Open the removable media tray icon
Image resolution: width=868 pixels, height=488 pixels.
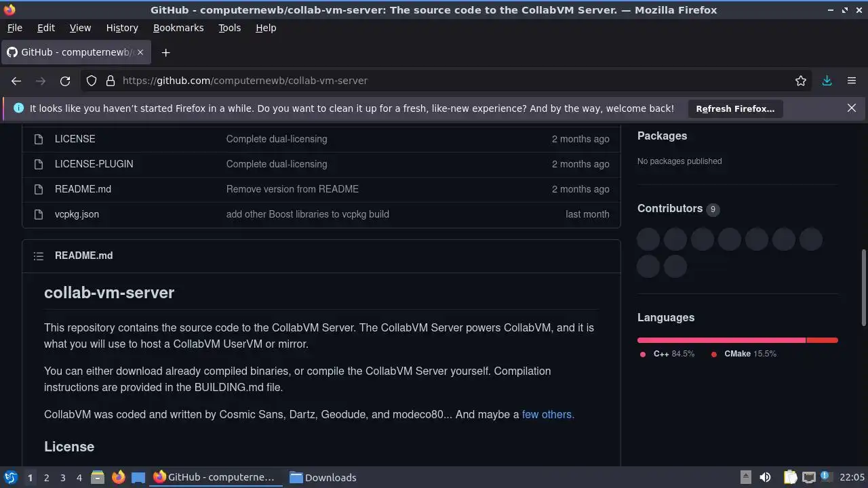tap(745, 477)
